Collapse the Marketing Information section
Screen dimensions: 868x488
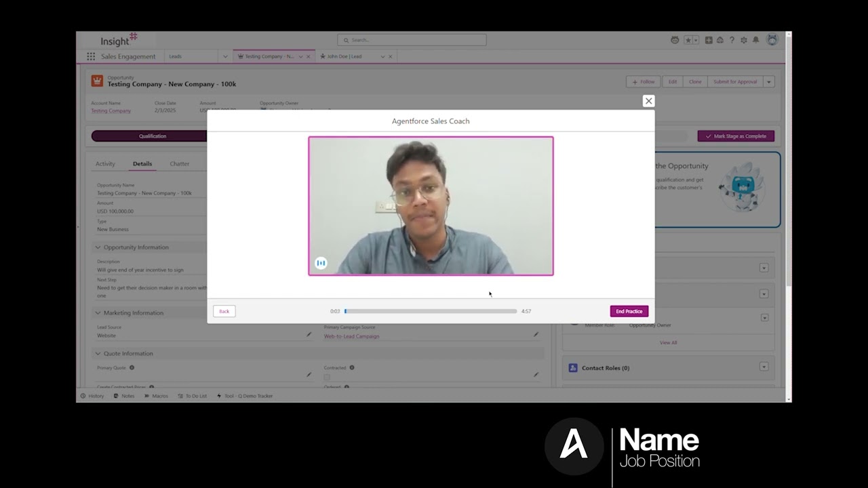(x=98, y=313)
